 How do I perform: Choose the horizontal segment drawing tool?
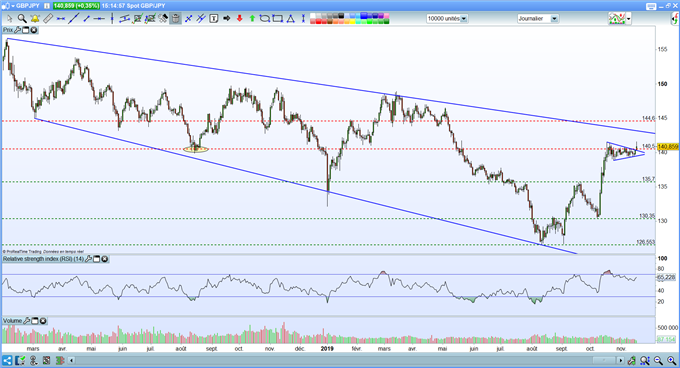coord(61,19)
